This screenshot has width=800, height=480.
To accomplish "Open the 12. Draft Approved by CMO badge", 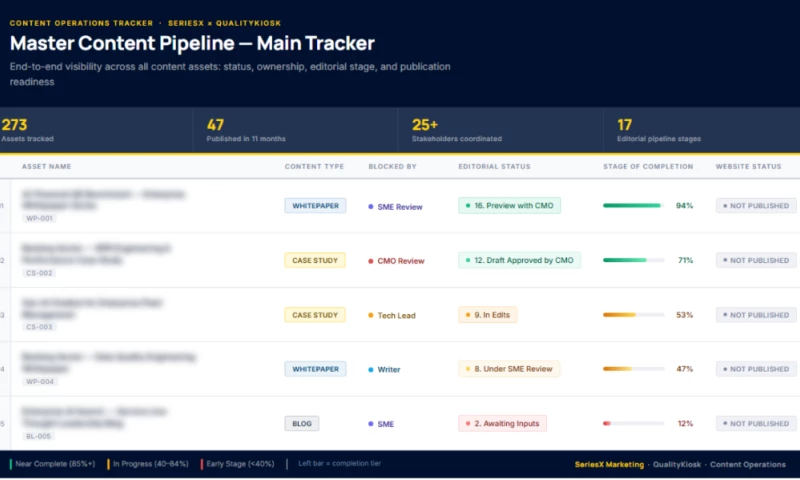I will click(519, 260).
